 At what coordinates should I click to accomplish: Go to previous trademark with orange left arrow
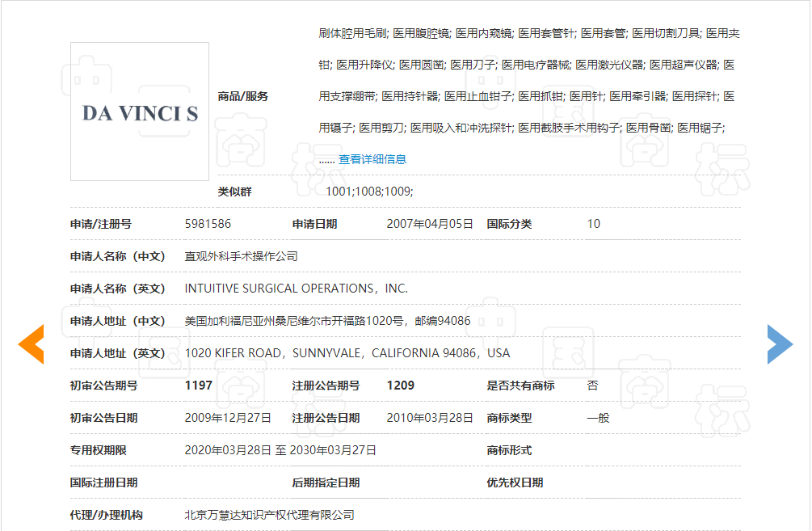click(31, 344)
